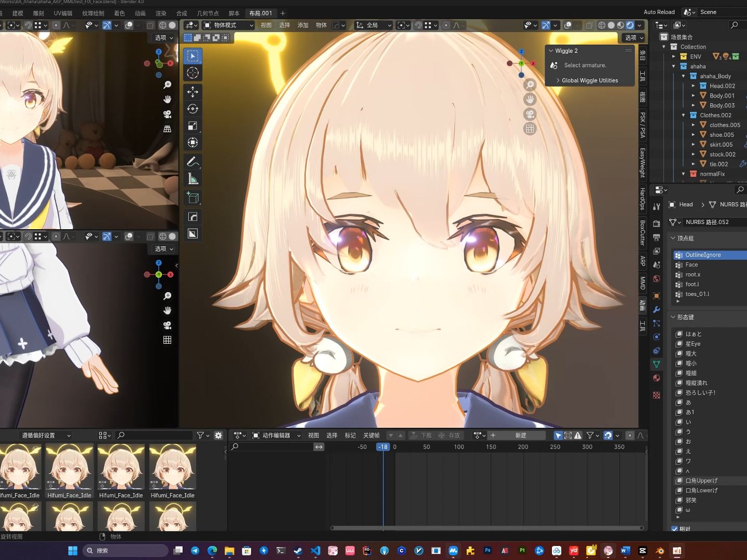Open UV编辑 workspace tab

pyautogui.click(x=63, y=13)
